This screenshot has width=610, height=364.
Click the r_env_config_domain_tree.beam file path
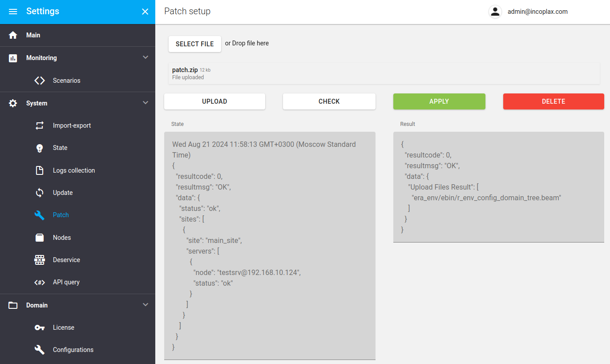486,198
